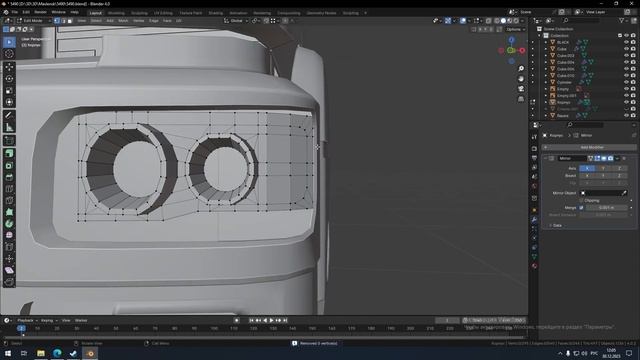The width and height of the screenshot is (640, 360).
Task: Open the Playback menu in timeline
Action: point(27,320)
